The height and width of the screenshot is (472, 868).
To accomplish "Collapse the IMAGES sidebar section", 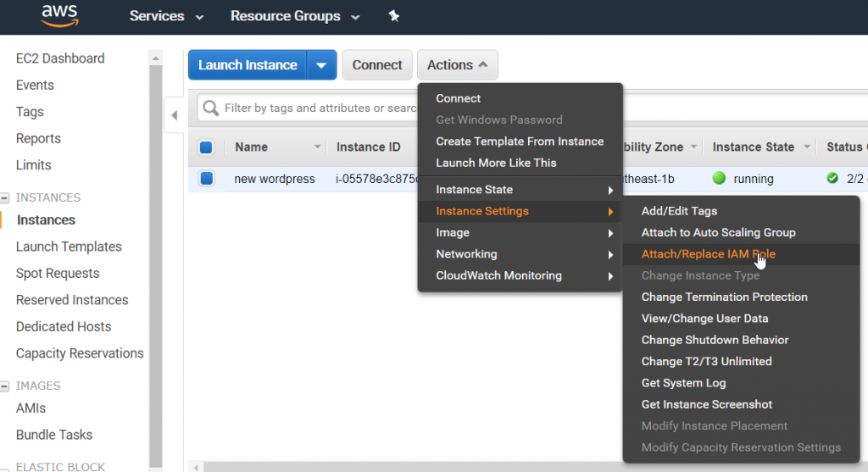I will (x=5, y=386).
